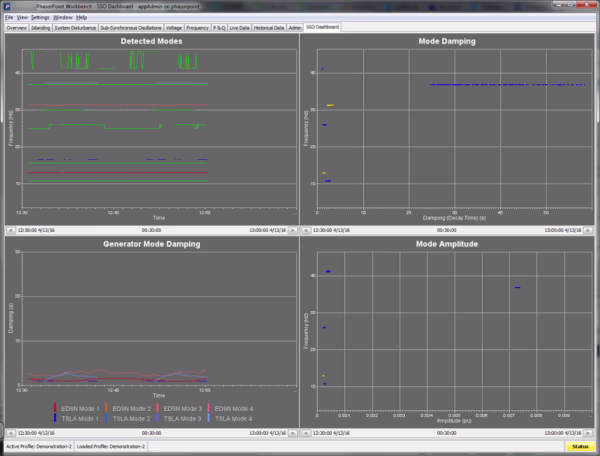600x456 pixels.
Task: Click the Mode Amplitude chart title
Action: coord(447,244)
